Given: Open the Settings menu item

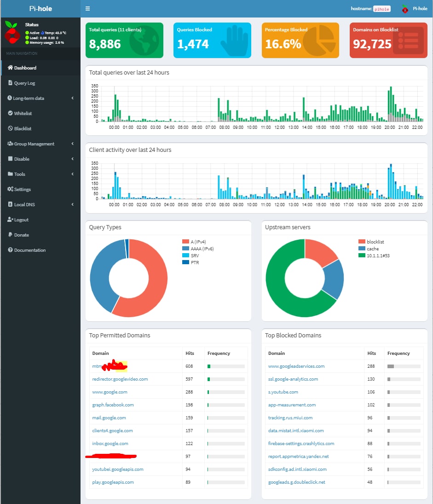Looking at the screenshot, I should 40,189.
